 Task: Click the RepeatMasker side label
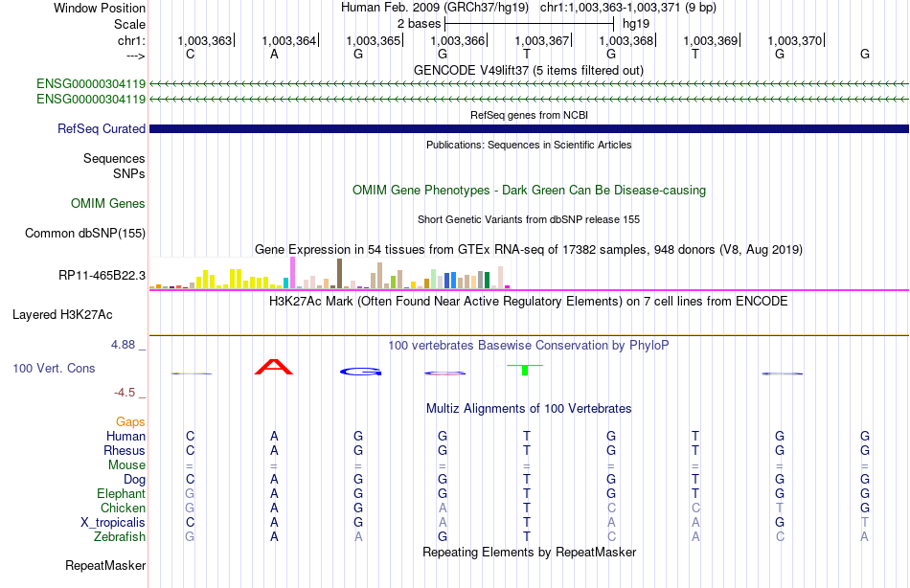[x=105, y=565]
